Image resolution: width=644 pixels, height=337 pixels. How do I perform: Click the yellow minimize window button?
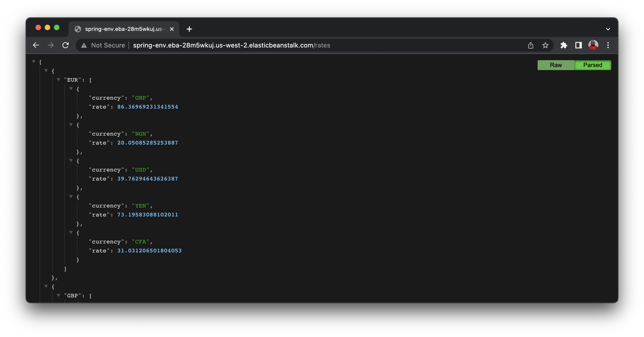tap(47, 27)
